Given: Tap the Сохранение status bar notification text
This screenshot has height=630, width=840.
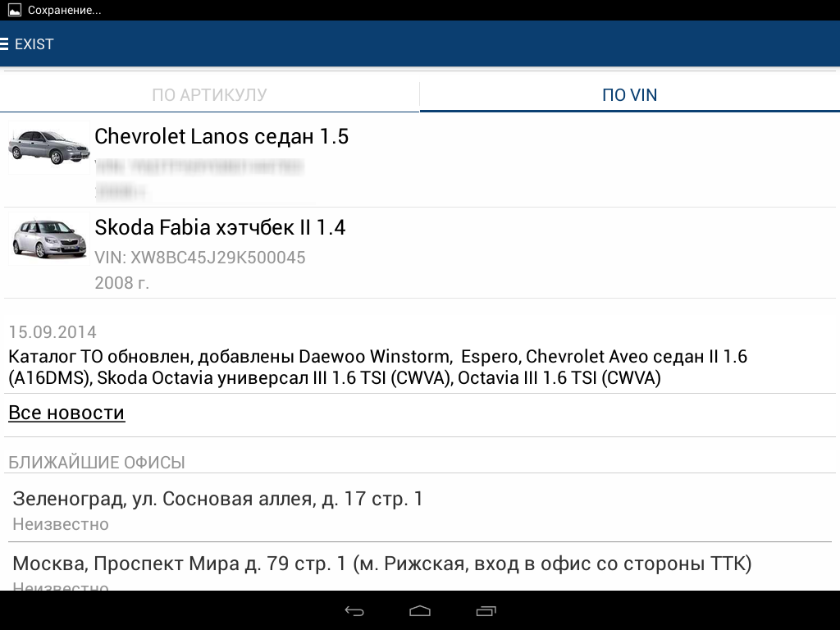Looking at the screenshot, I should point(65,11).
